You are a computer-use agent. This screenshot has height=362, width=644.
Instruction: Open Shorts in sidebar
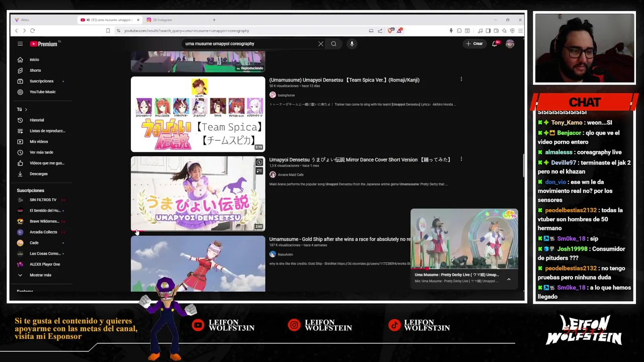tap(35, 70)
